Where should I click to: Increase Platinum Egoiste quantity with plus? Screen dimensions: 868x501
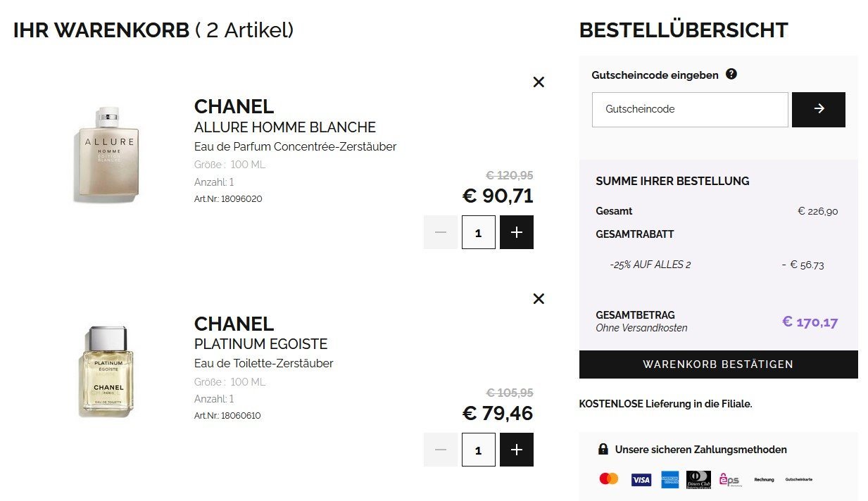(x=517, y=450)
